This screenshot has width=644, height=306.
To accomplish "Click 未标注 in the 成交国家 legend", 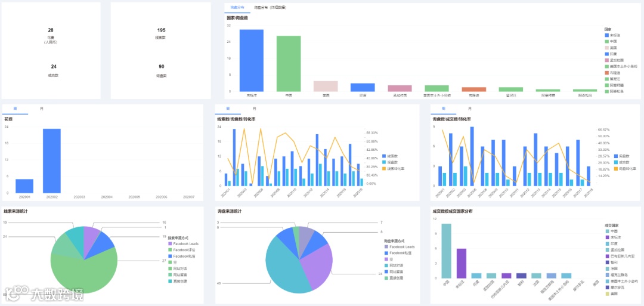I will pos(612,237).
